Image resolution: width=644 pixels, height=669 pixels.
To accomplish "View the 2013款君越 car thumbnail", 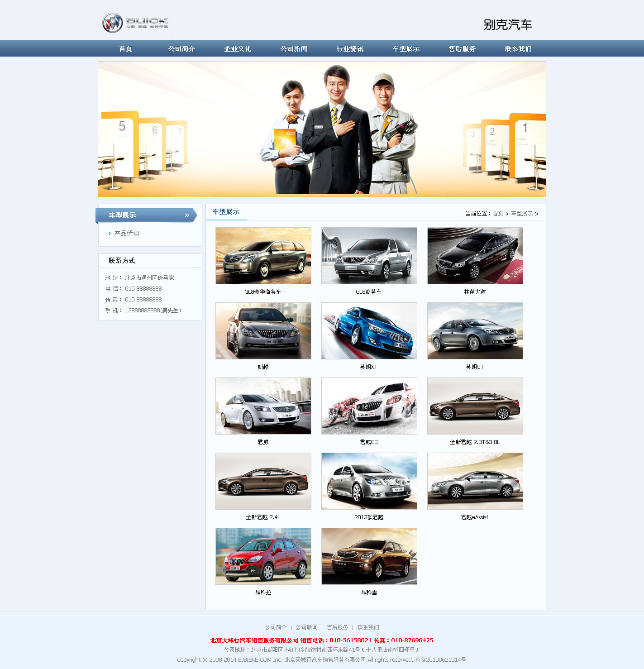I will (x=369, y=481).
